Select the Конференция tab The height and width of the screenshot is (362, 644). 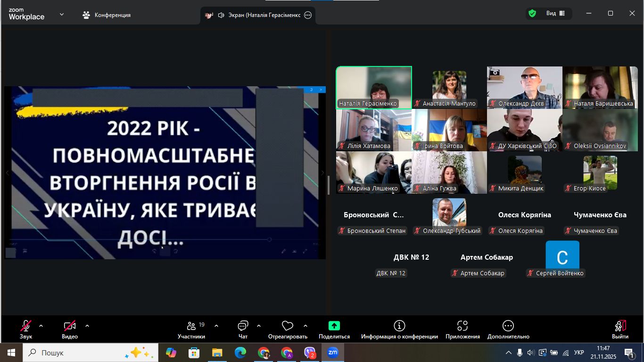[107, 15]
